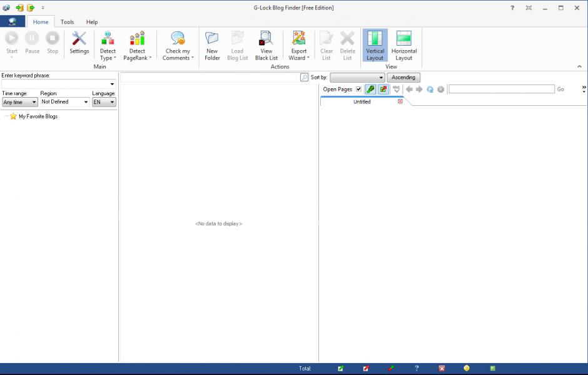Click the green check status bar icon
Screen dimensions: 588x375
point(340,368)
